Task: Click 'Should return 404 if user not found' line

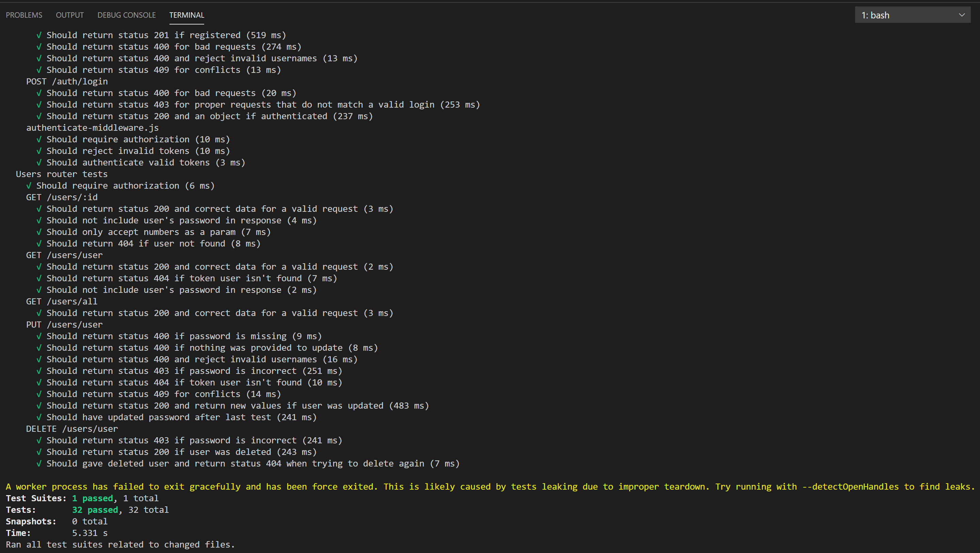Action: coord(148,243)
